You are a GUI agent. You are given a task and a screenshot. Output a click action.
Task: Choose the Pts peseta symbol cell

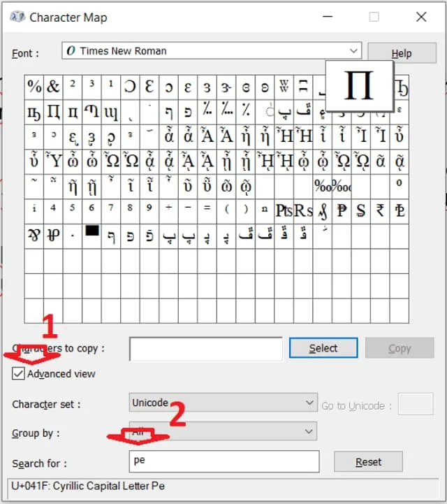(x=284, y=210)
